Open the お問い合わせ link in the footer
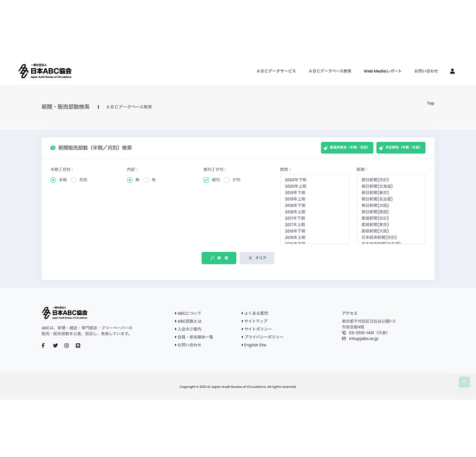The height and width of the screenshot is (457, 476). 189,345
